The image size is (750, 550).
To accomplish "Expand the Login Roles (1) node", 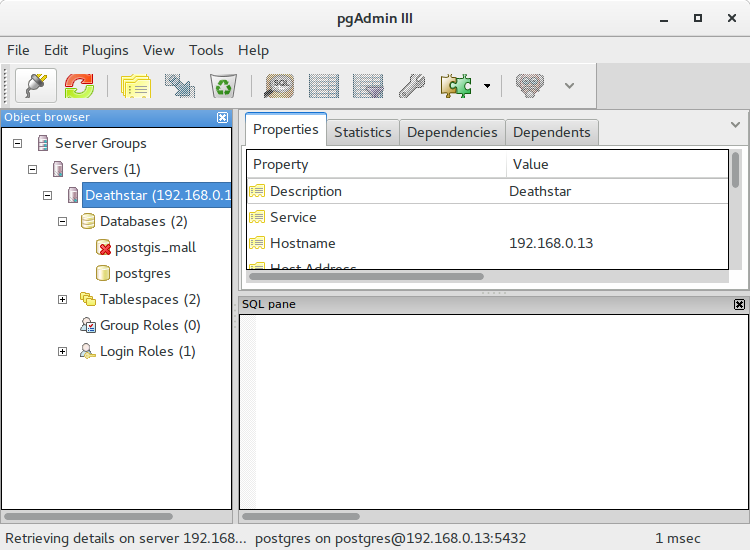I will (x=62, y=352).
